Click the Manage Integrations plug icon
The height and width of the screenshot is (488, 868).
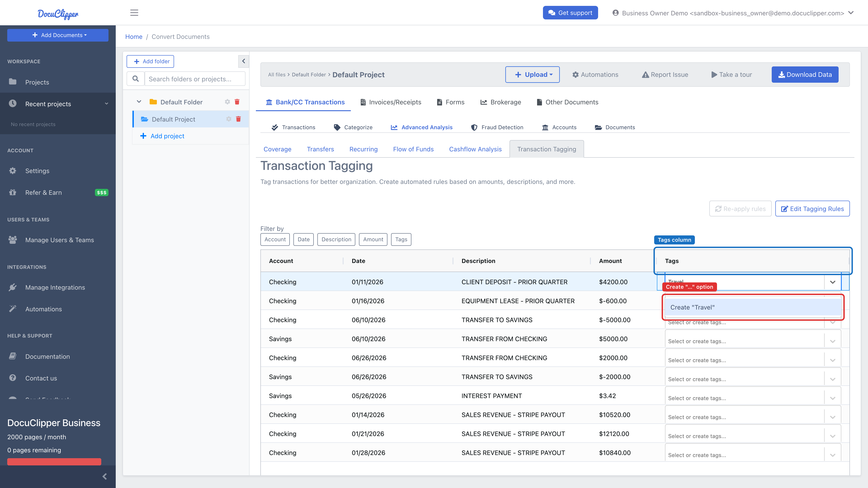click(x=13, y=287)
